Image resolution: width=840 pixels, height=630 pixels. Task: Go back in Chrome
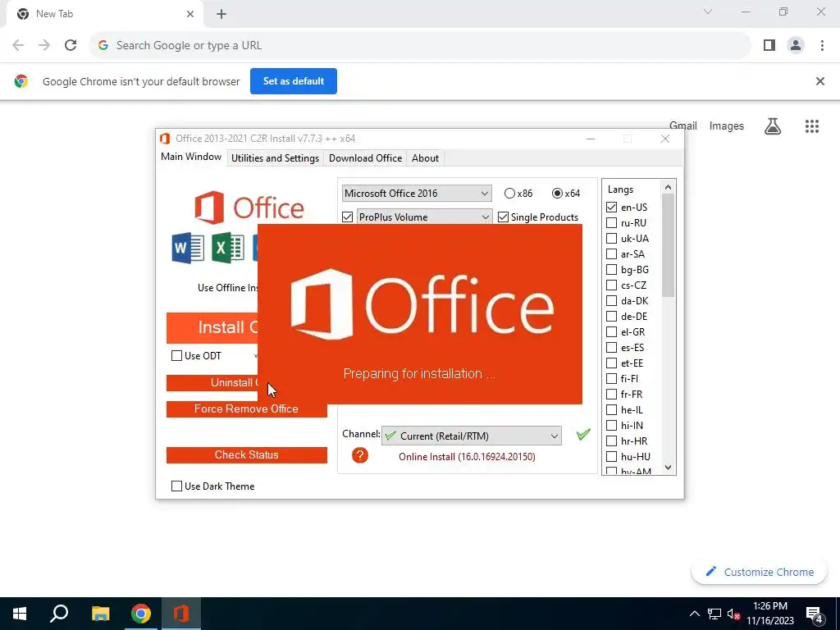tap(18, 45)
